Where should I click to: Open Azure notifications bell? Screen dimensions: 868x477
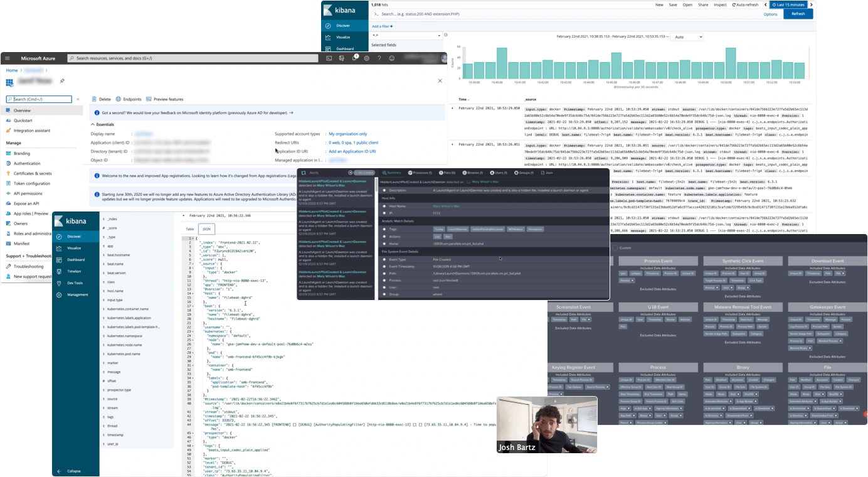[x=354, y=58]
